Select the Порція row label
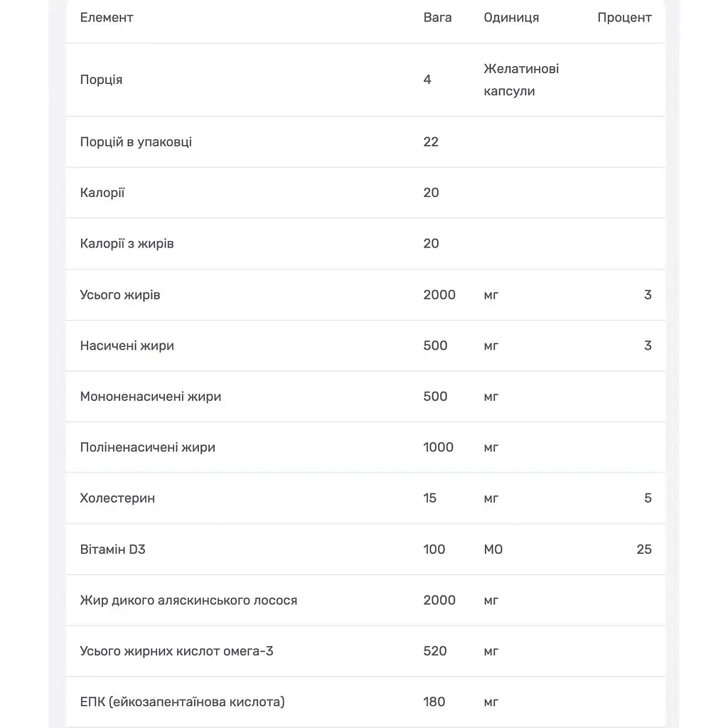Screen dimensions: 728x728 [101, 80]
